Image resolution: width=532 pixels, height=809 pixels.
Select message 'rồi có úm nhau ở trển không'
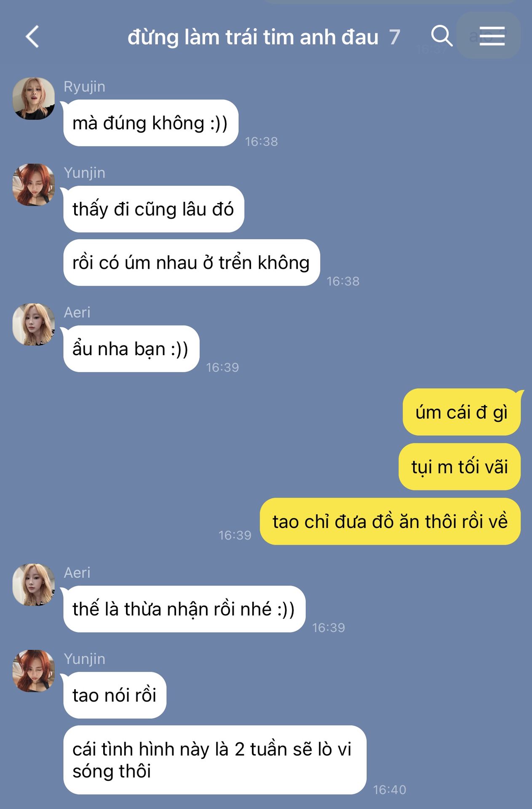[191, 263]
